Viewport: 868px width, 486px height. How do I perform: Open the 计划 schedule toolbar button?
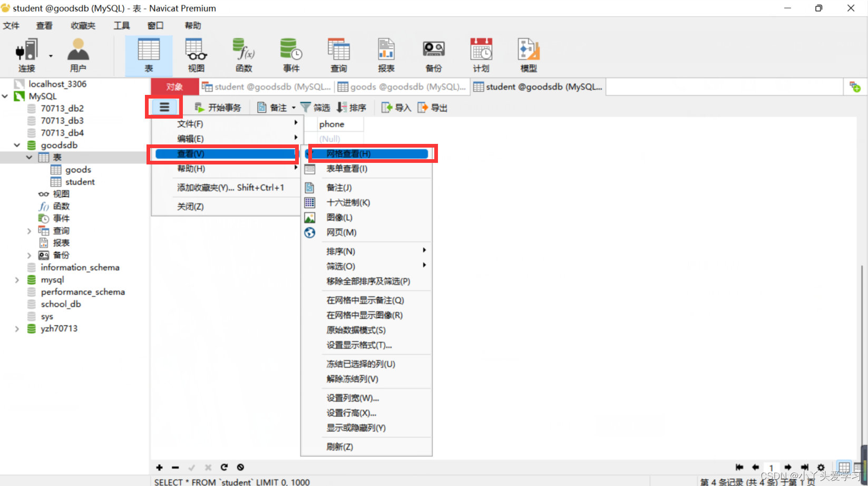(481, 55)
